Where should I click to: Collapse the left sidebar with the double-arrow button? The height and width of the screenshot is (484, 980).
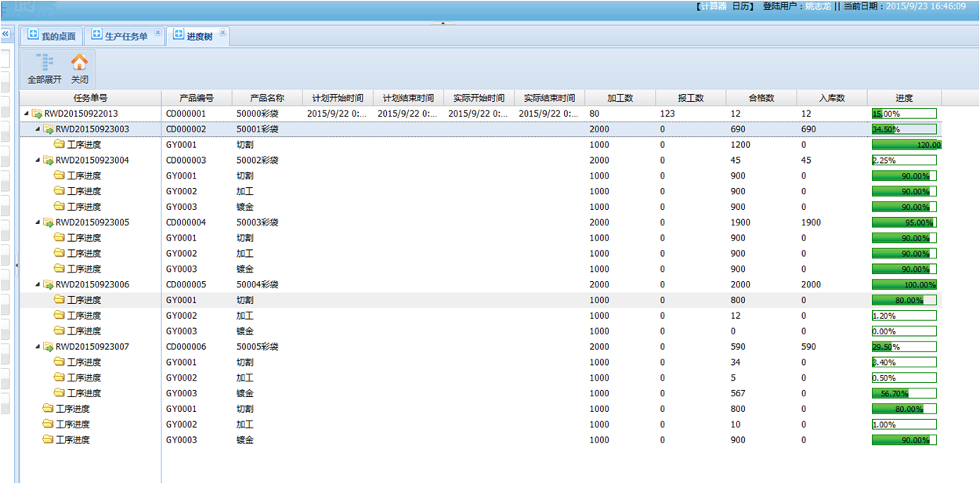[x=5, y=34]
